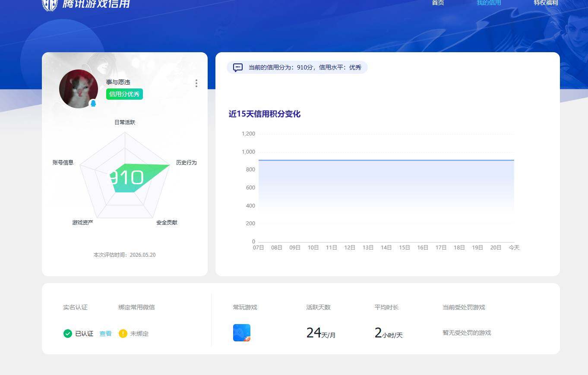
Task: Click the 账号信息 radar axis label
Action: tap(63, 162)
